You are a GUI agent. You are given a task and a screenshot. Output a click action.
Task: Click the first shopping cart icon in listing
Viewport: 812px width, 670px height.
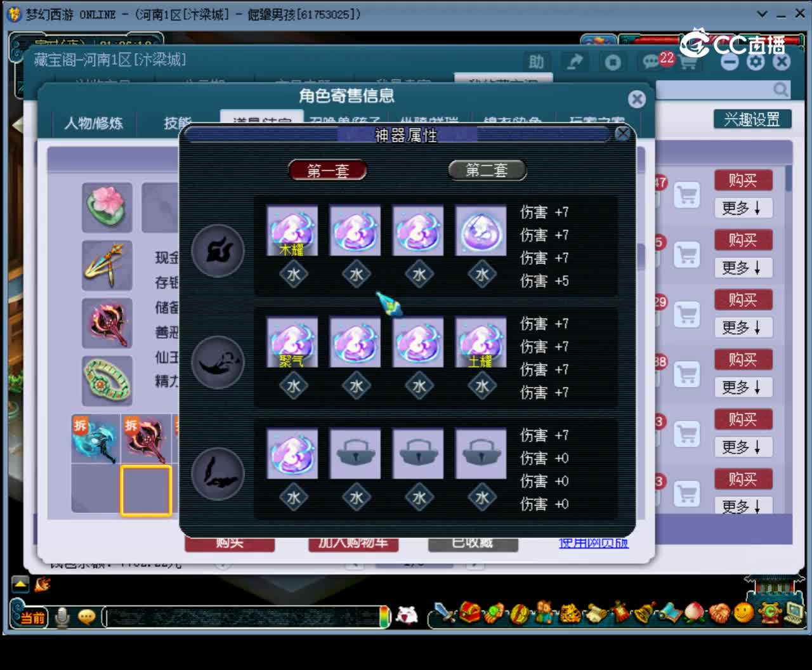687,194
